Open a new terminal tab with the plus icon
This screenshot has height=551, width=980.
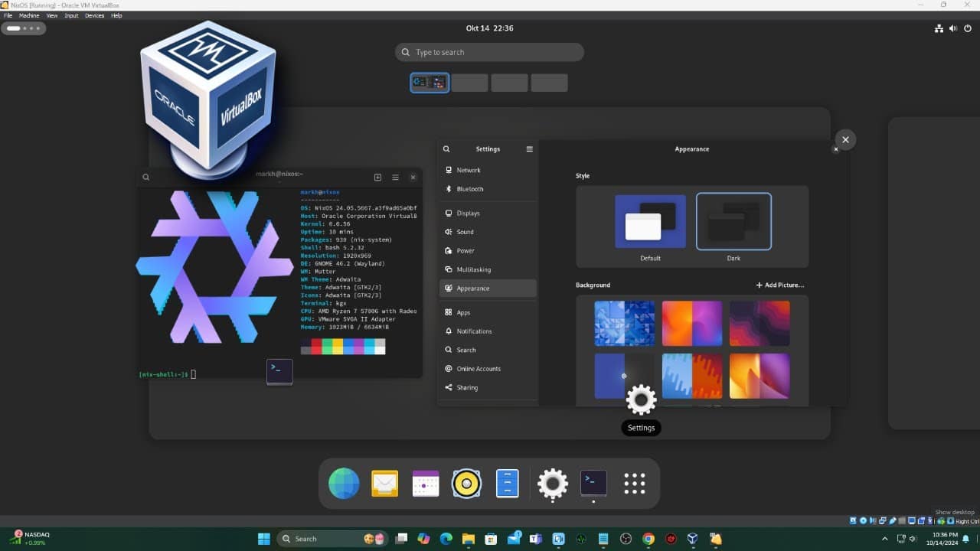click(377, 177)
